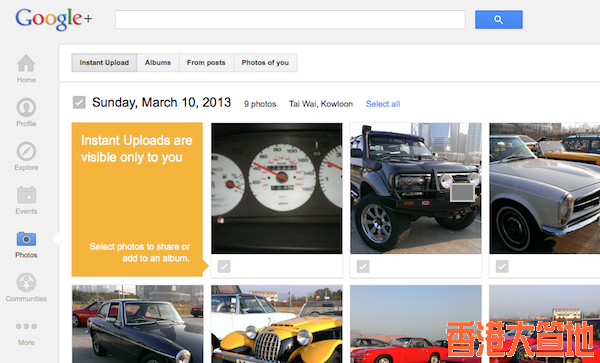The image size is (600, 363).
Task: Switch to the Albums tab
Action: pyautogui.click(x=158, y=63)
